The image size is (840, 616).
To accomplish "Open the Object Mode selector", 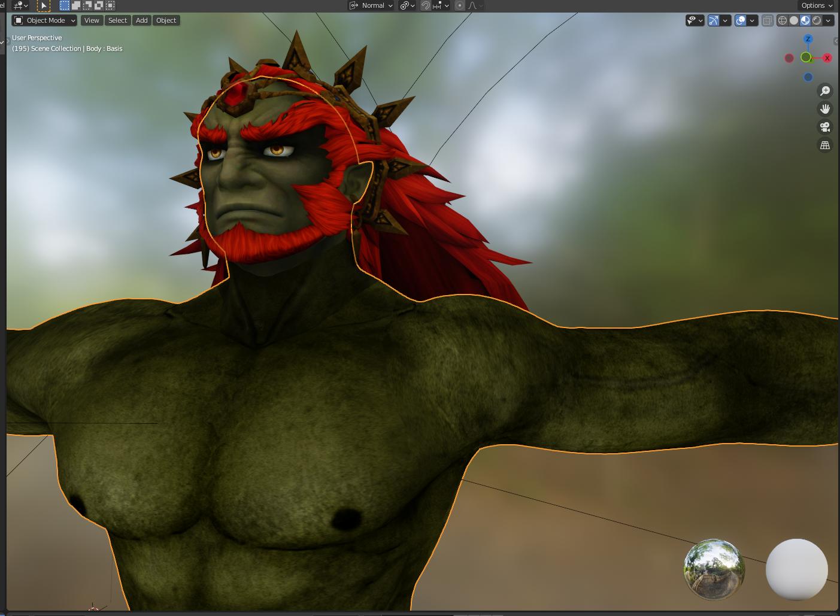I will pos(45,20).
